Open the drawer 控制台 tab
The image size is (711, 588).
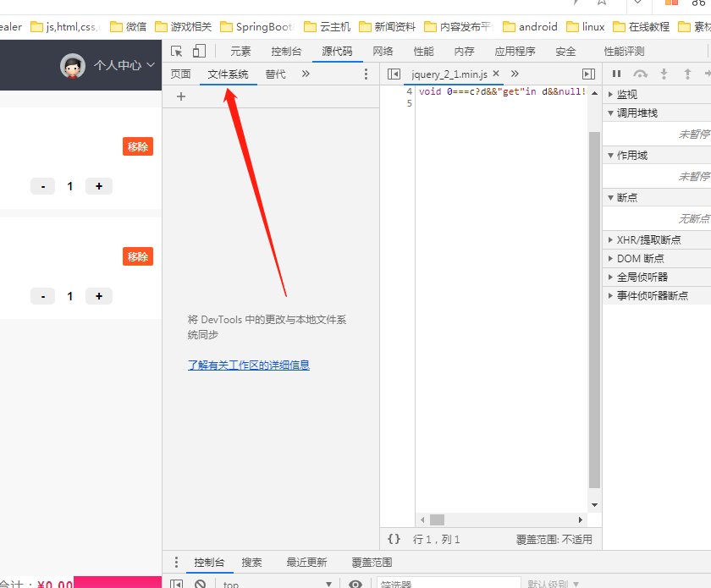coord(209,563)
